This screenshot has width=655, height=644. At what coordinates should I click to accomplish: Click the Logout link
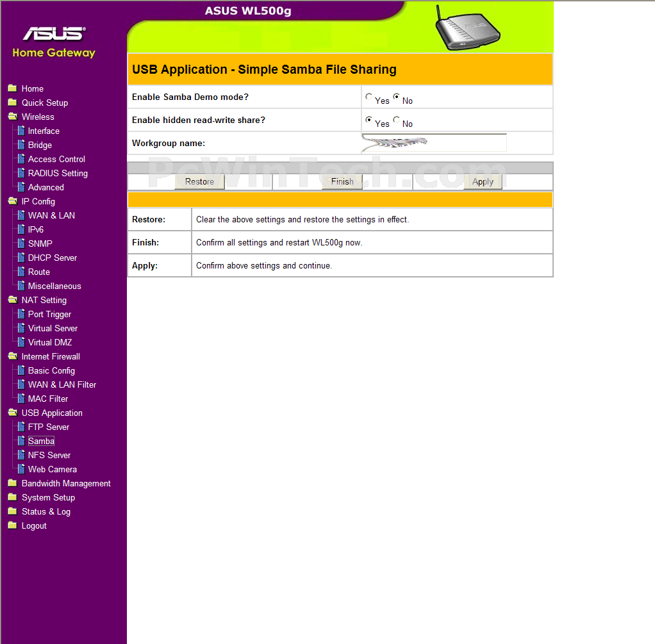(x=34, y=526)
